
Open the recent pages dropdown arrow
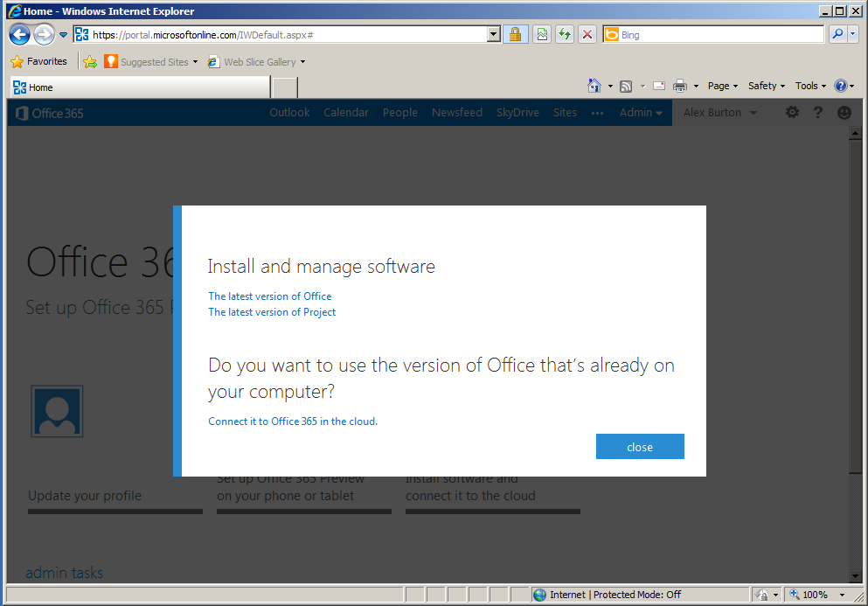point(63,35)
